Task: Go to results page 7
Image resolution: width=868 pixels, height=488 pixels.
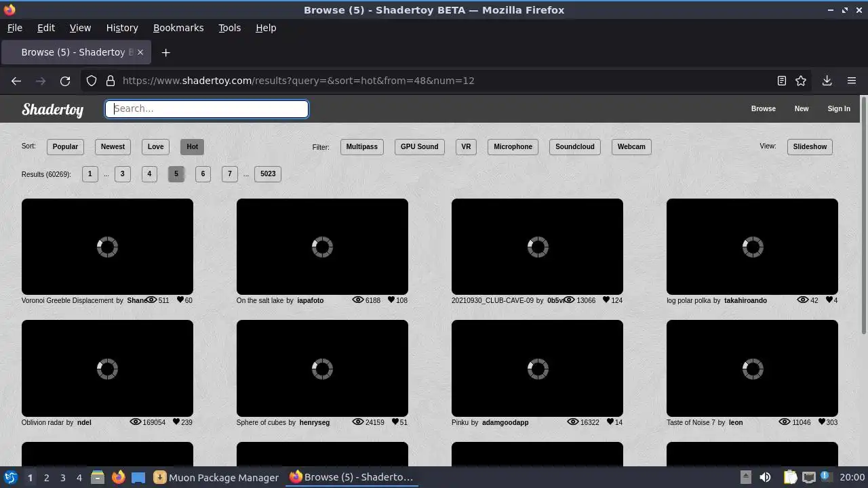Action: coord(229,174)
